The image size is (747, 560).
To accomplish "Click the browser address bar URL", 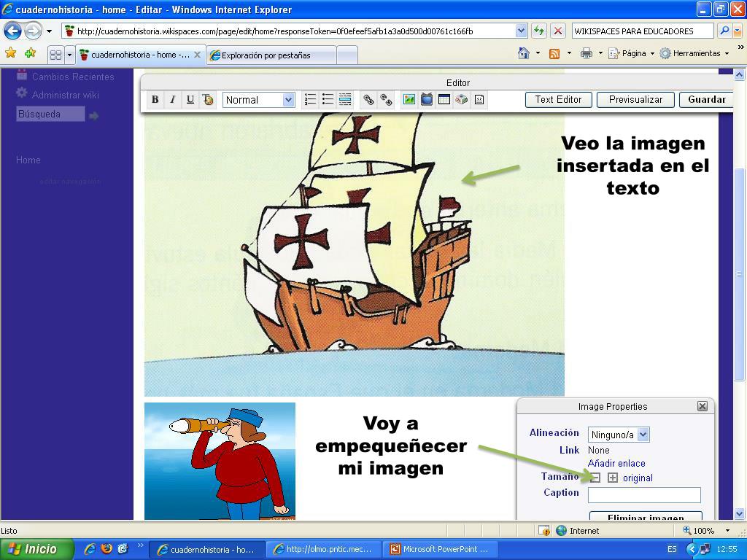I will pyautogui.click(x=275, y=31).
